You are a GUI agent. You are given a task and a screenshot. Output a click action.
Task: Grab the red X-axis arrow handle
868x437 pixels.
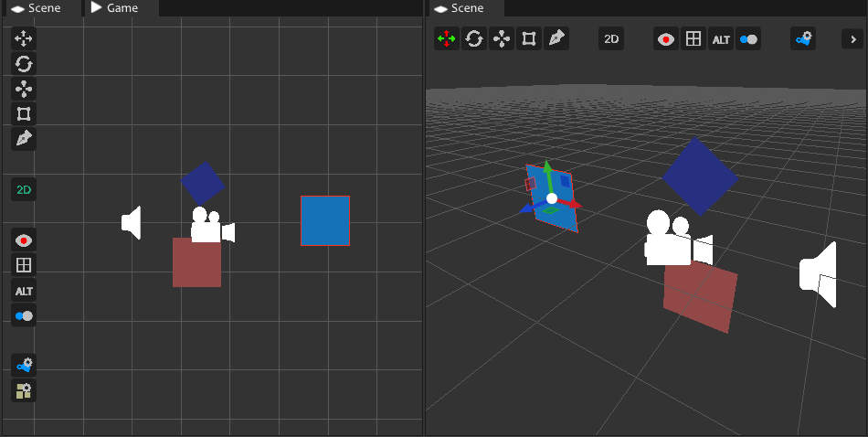click(x=573, y=204)
